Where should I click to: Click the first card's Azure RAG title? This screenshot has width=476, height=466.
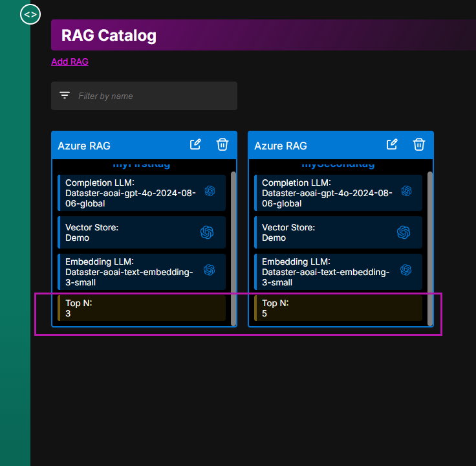tap(84, 146)
